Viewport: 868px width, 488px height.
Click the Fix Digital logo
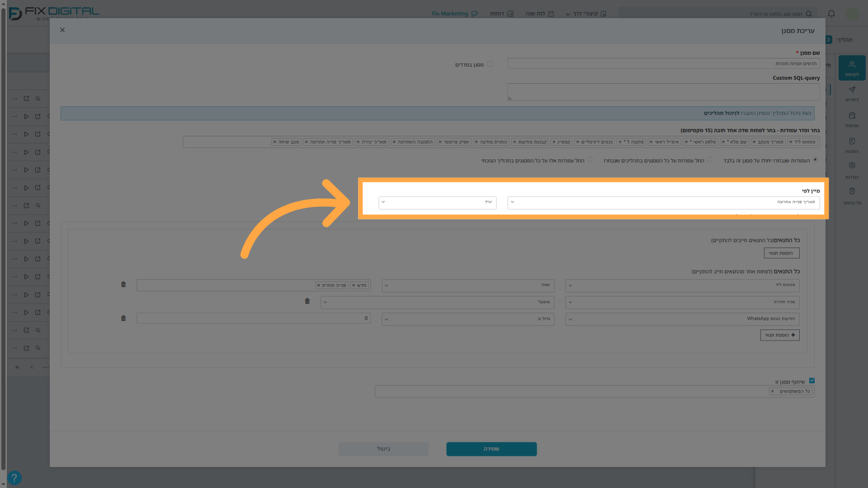coord(53,14)
